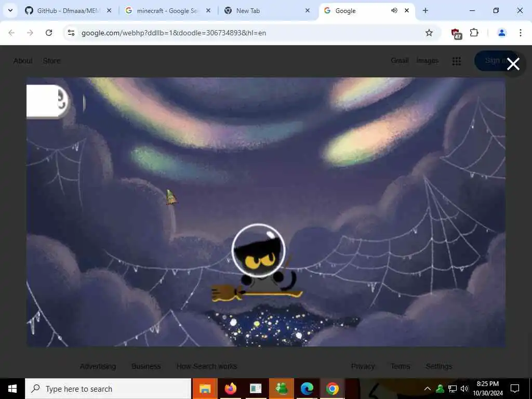Open the tab search dropdown arrow

(10, 10)
